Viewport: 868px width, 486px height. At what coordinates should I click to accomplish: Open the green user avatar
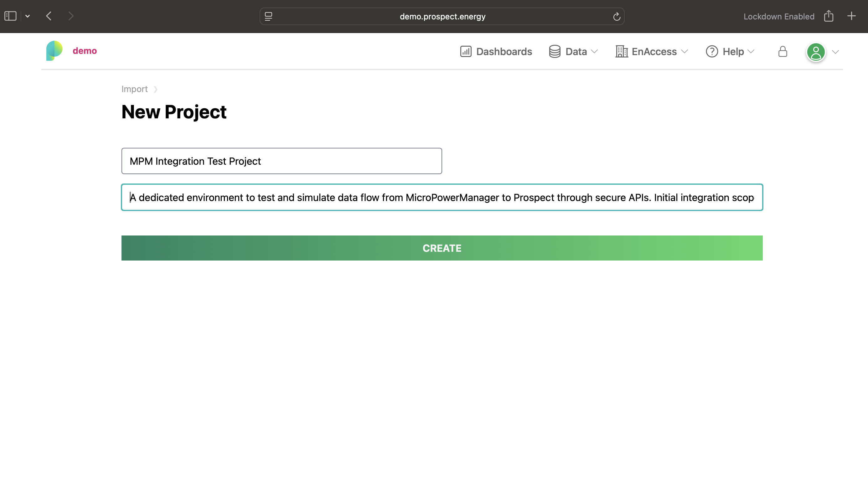point(816,52)
